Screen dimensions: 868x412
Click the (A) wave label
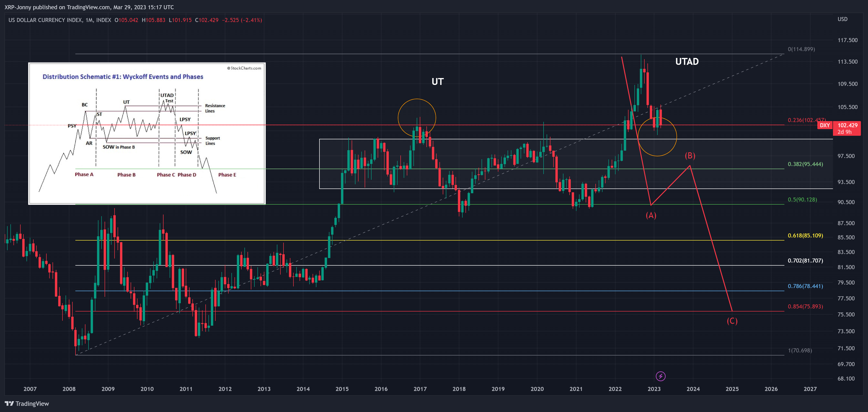point(651,215)
